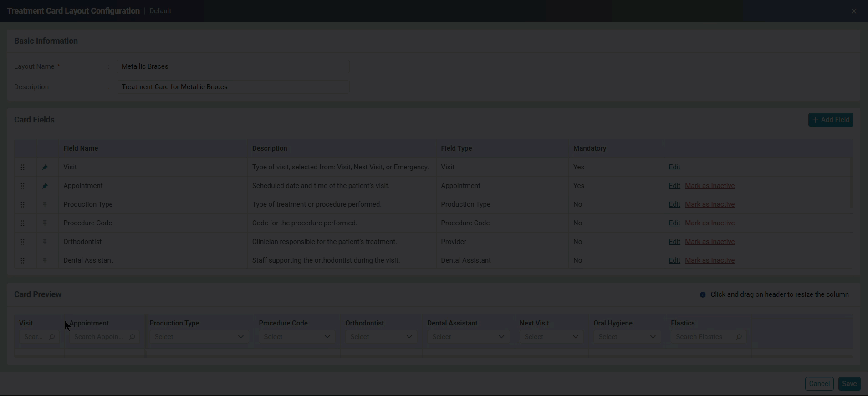Click the drag handle for Dental Assistant row
This screenshot has width=868, height=396.
coord(22,260)
